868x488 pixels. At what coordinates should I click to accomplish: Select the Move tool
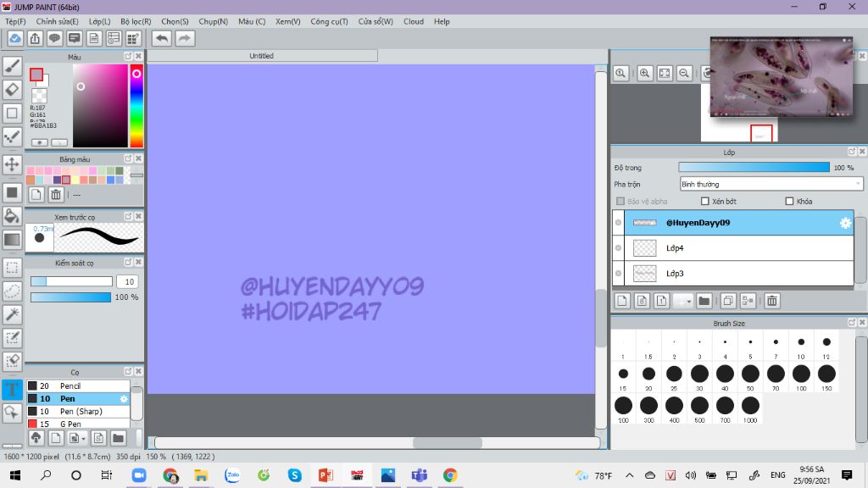12,164
